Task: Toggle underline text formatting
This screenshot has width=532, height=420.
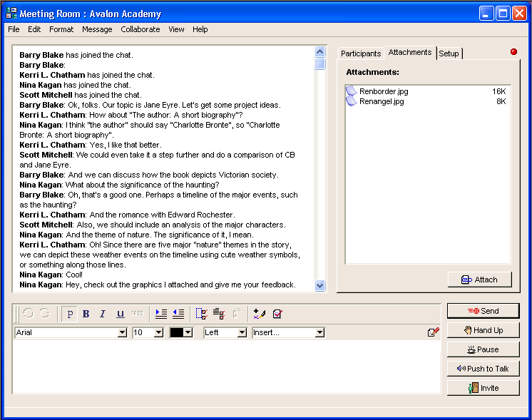Action: [x=120, y=314]
